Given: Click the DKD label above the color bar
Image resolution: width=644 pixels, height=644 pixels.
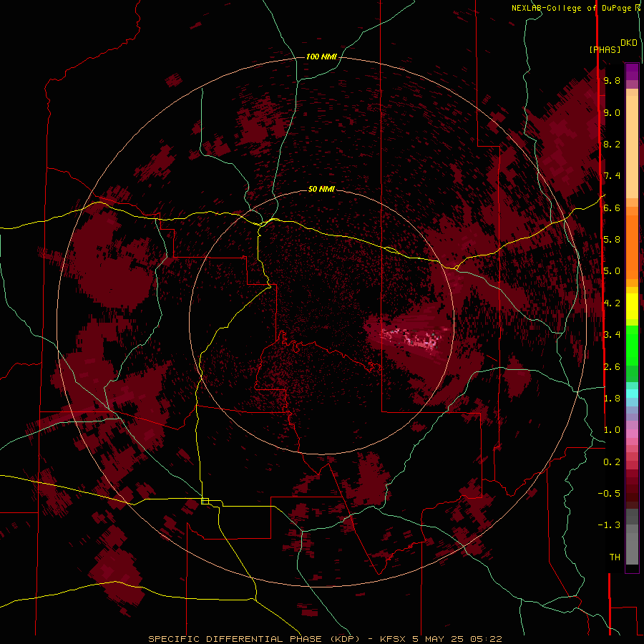Looking at the screenshot, I should tap(629, 43).
